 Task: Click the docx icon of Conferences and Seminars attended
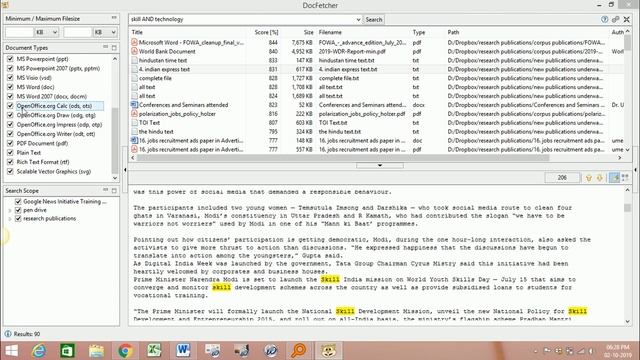(x=134, y=105)
